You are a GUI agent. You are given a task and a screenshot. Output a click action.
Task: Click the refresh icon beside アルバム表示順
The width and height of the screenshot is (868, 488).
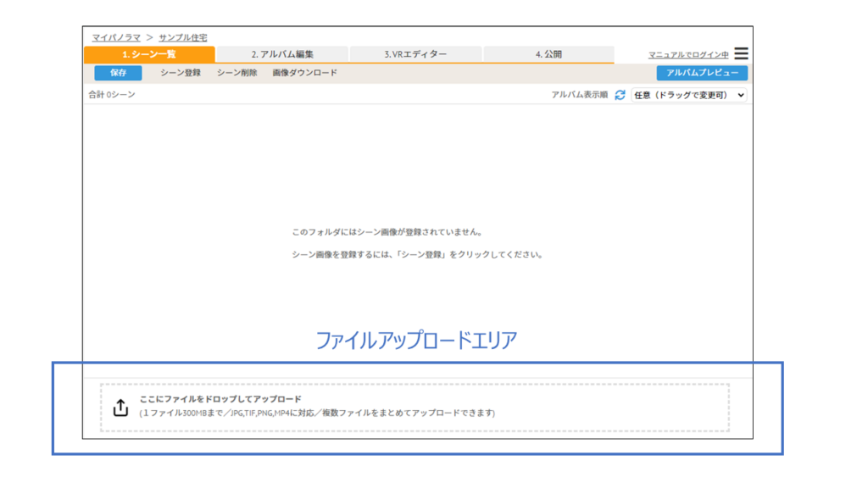(620, 95)
